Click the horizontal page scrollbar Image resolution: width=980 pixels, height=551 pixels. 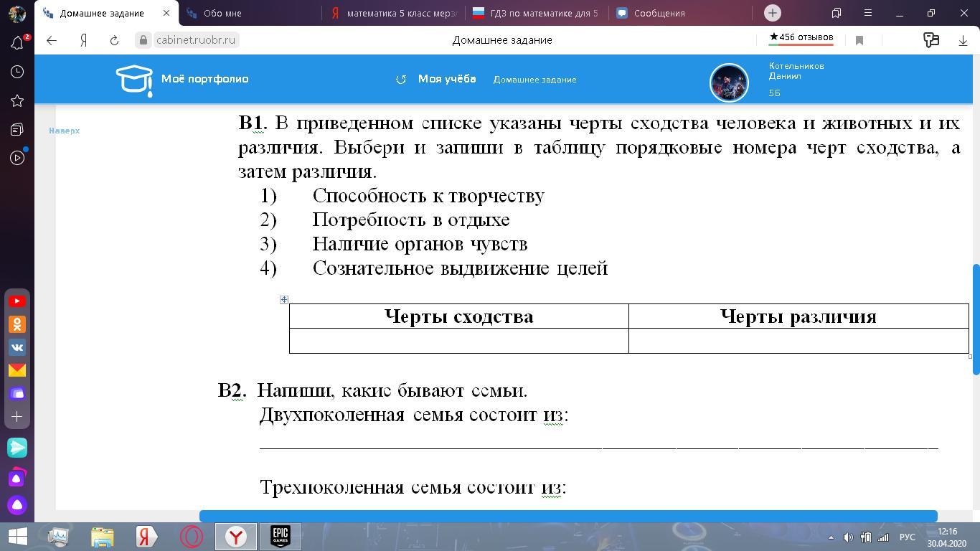click(x=567, y=516)
